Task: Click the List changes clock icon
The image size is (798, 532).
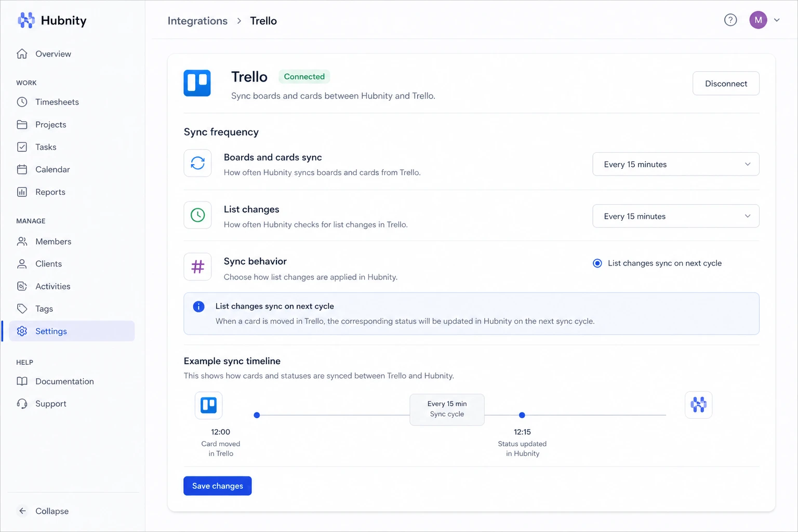Action: click(x=197, y=215)
